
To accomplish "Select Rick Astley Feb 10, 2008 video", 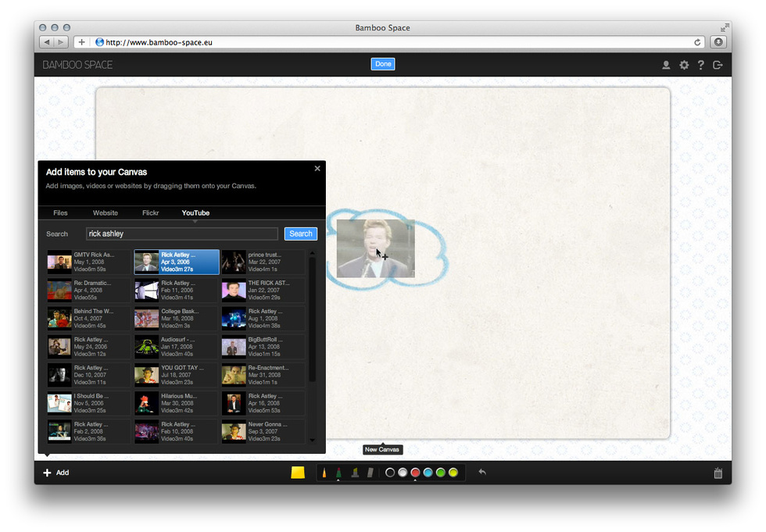I will pos(177,432).
